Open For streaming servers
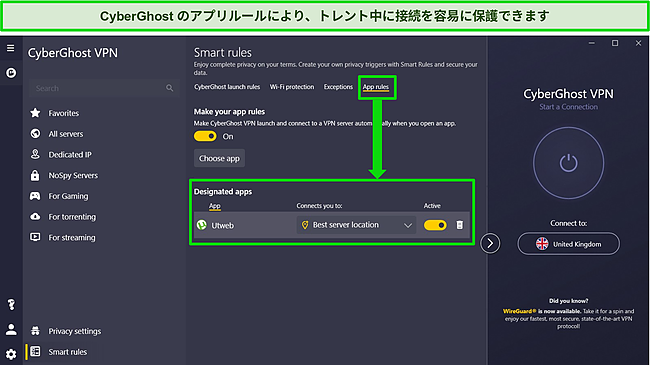Viewport: 650px width, 365px height. point(72,237)
